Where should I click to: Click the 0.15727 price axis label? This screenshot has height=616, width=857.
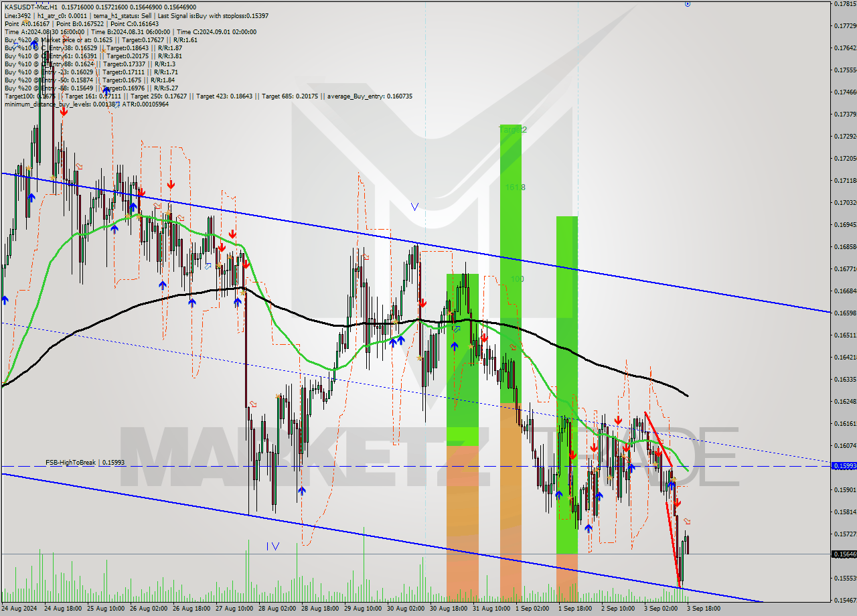[845, 534]
